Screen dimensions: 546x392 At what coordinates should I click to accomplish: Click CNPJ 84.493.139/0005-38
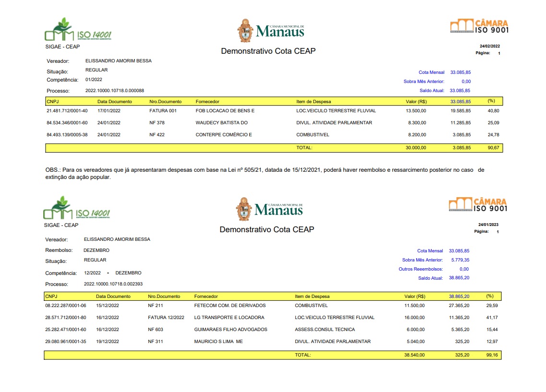click(67, 135)
